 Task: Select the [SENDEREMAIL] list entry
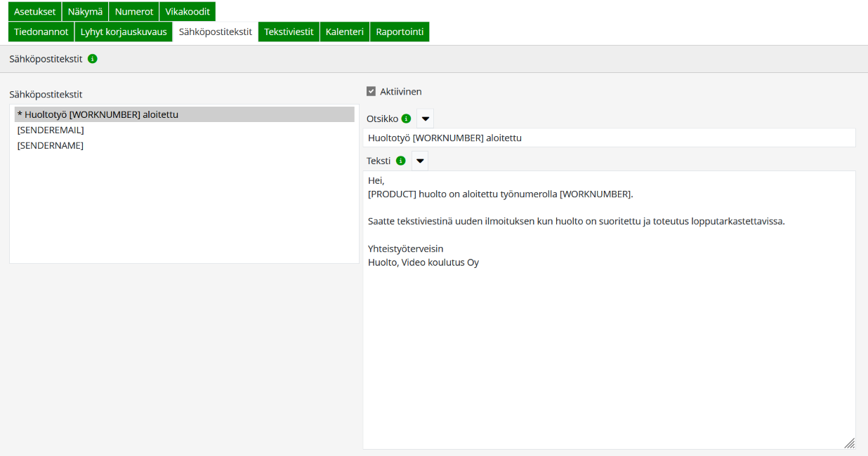pos(51,130)
